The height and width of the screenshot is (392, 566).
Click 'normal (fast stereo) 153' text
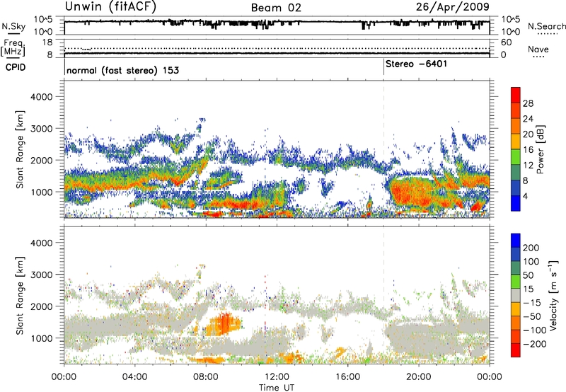122,70
